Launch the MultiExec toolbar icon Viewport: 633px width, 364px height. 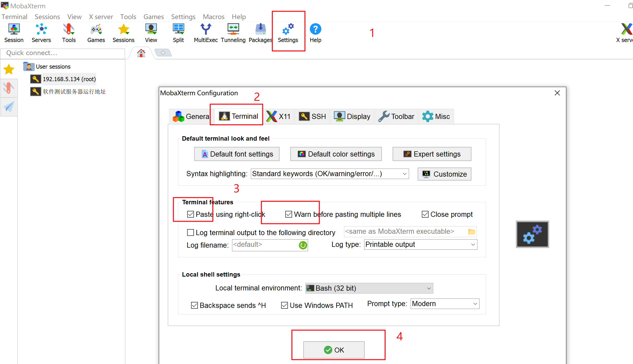click(x=206, y=33)
